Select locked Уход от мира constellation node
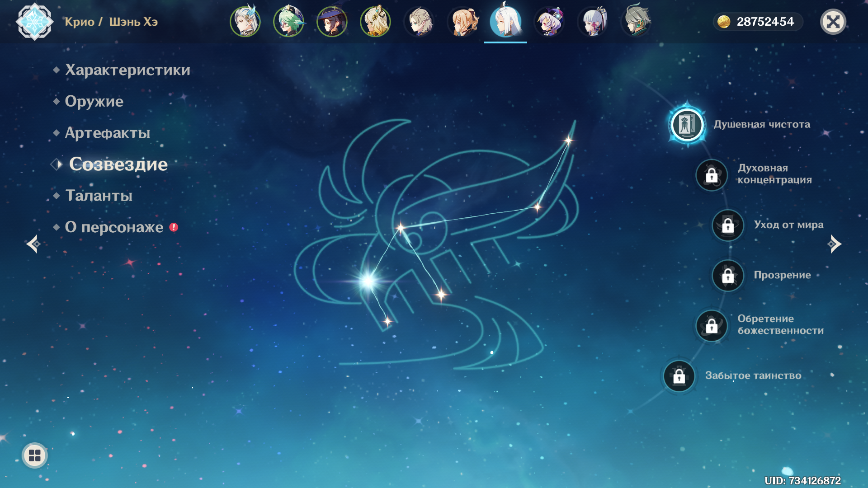The height and width of the screenshot is (488, 868). (728, 225)
